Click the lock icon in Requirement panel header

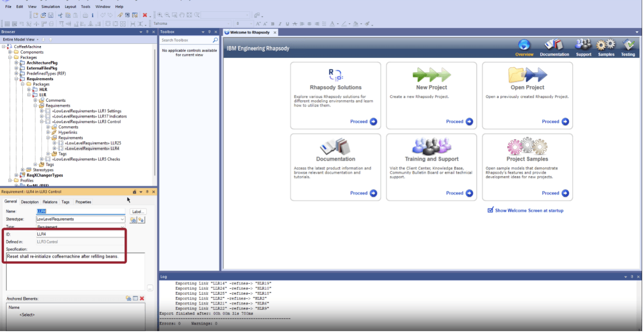click(134, 192)
